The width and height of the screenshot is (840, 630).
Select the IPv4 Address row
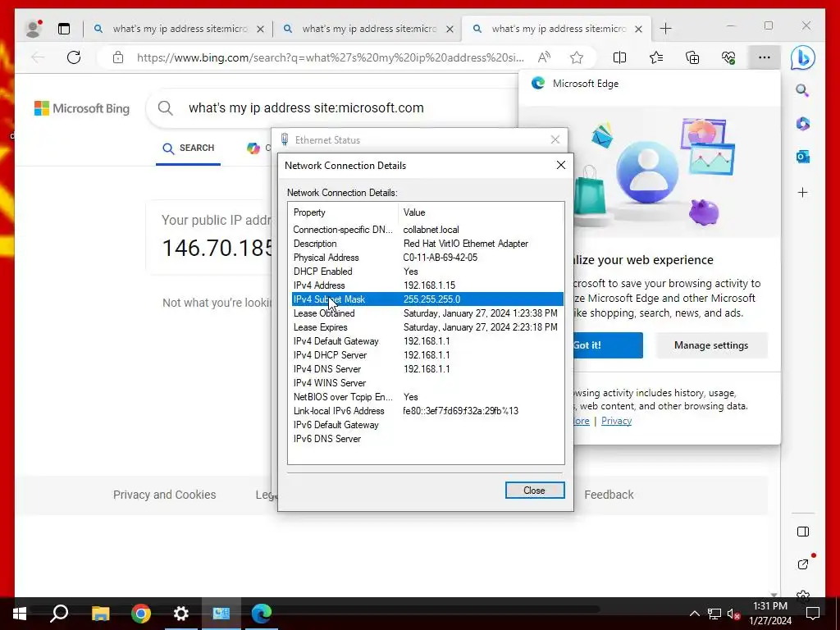[427, 285]
